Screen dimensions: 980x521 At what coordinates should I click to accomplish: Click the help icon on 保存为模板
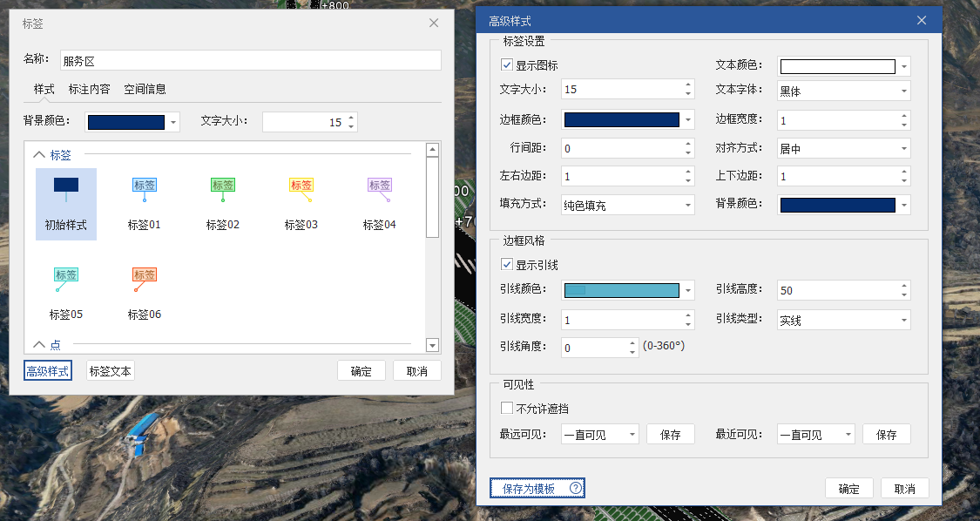click(575, 489)
